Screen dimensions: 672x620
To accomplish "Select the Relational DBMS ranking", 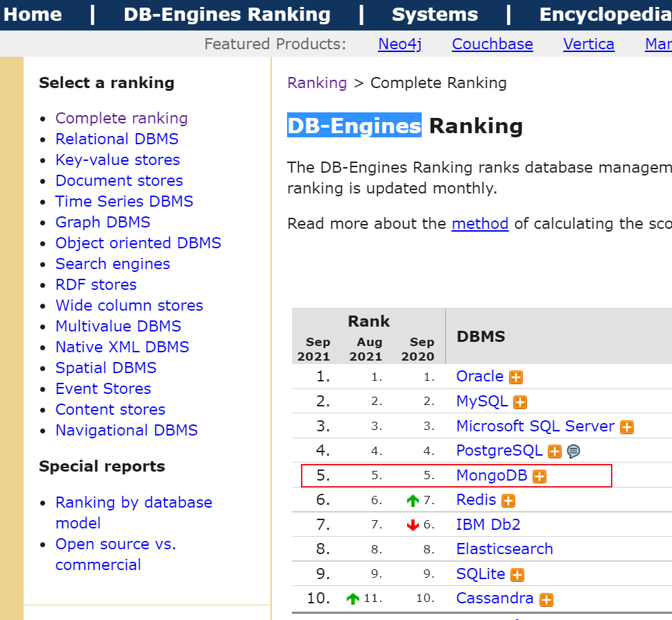I will pyautogui.click(x=117, y=139).
